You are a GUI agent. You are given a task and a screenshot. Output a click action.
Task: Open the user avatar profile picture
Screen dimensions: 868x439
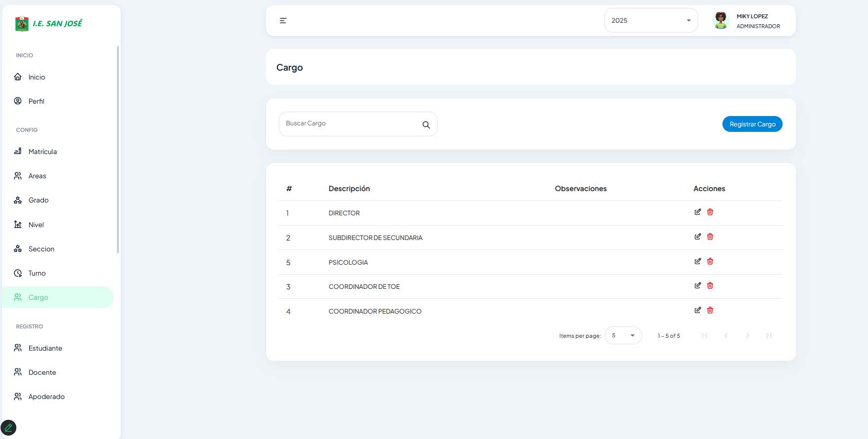click(721, 21)
